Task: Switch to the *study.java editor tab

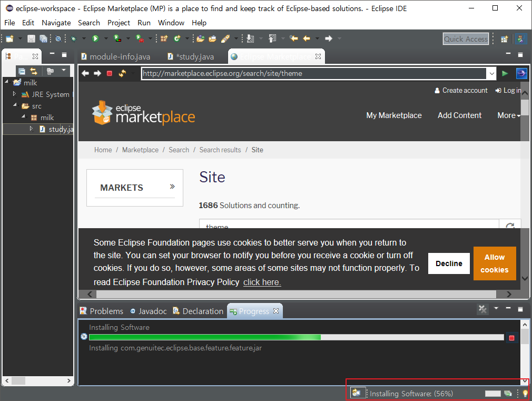Action: [x=191, y=57]
